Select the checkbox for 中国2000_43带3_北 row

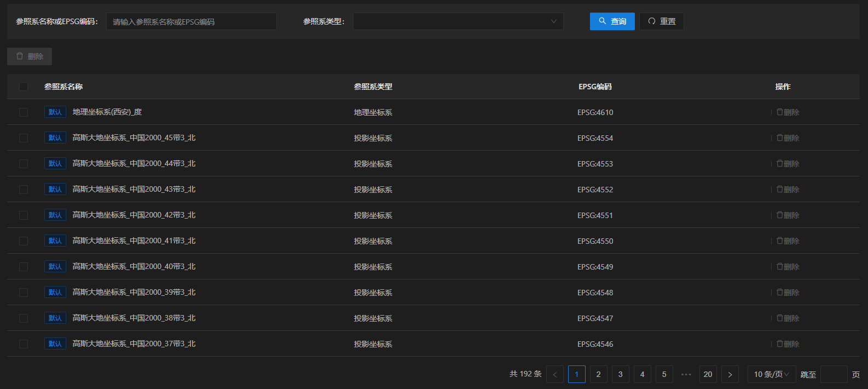24,190
